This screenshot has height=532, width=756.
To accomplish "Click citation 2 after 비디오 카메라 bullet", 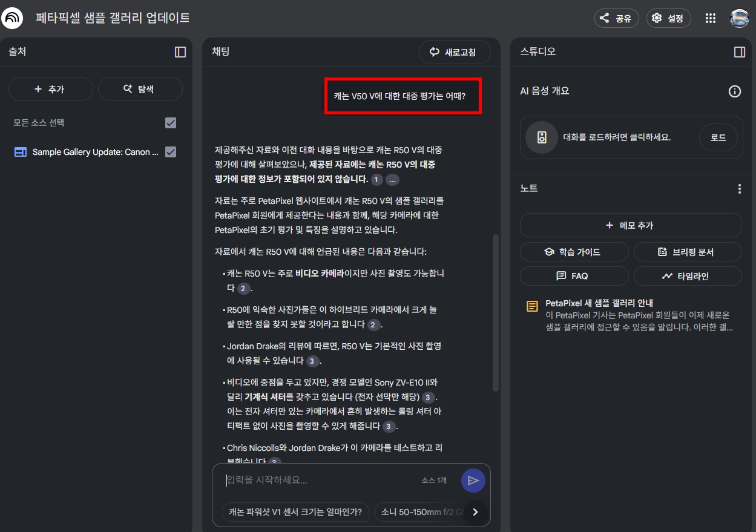I will point(244,288).
